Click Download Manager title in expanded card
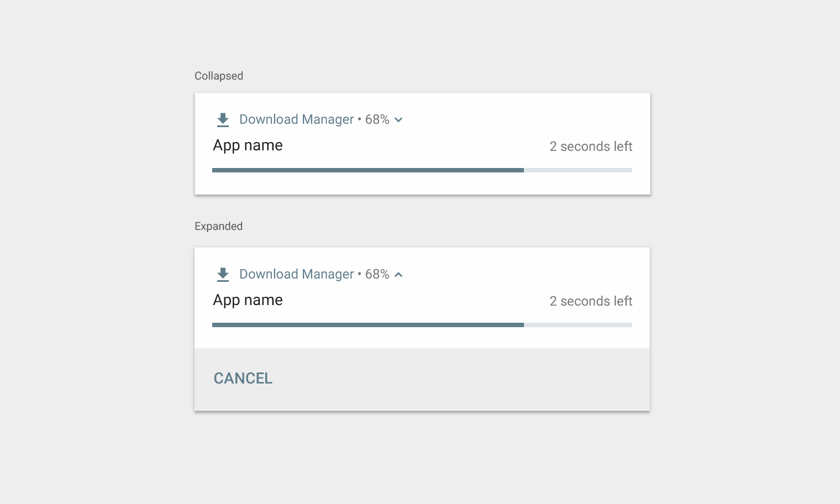The width and height of the screenshot is (840, 504). [x=297, y=274]
